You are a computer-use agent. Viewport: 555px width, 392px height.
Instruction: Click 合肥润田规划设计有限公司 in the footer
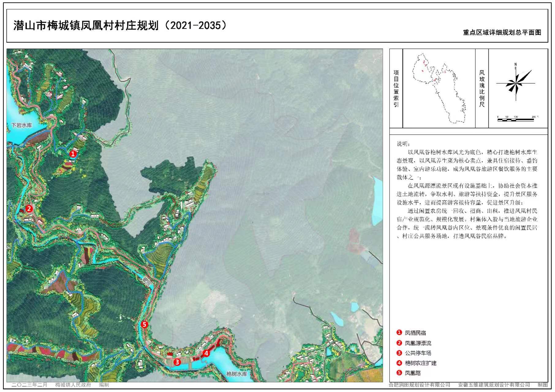(x=419, y=385)
